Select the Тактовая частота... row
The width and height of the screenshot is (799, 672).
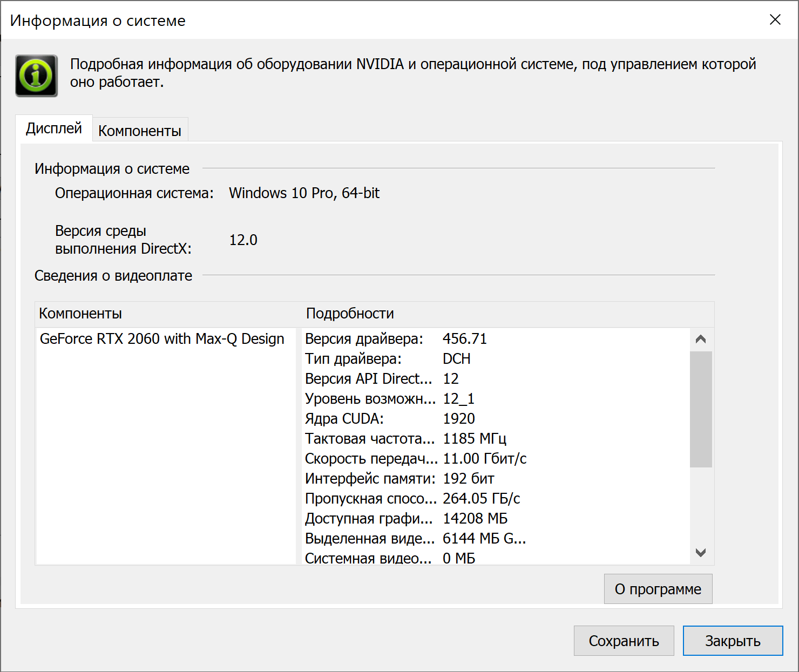tap(496, 439)
